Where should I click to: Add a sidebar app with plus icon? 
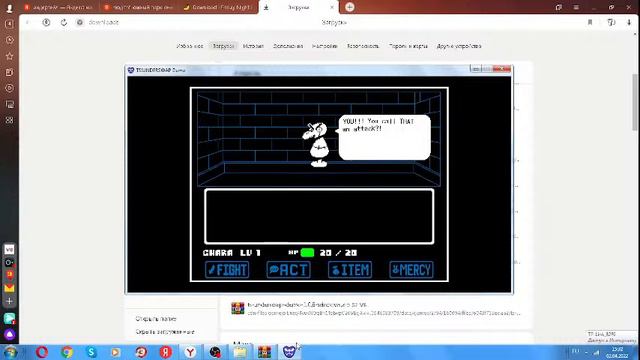[x=9, y=302]
